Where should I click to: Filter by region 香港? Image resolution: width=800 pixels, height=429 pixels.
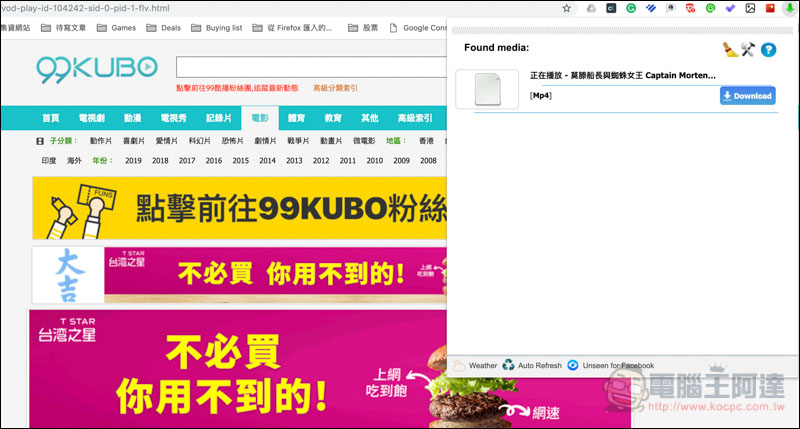pos(426,141)
